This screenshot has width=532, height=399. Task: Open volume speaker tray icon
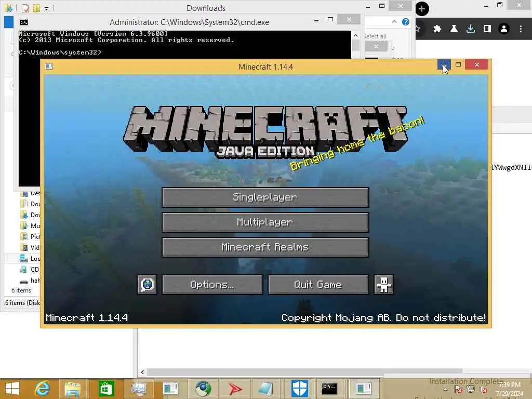(x=483, y=390)
